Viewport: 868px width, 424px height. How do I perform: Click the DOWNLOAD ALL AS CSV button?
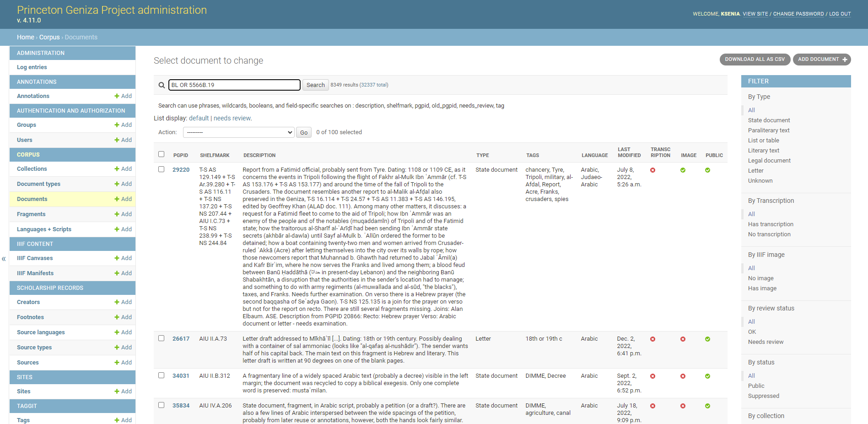click(x=755, y=59)
